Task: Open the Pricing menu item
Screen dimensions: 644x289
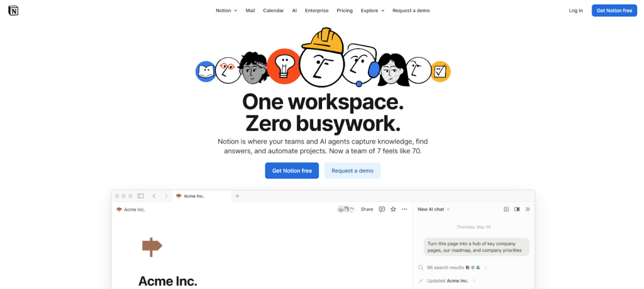Action: (x=345, y=11)
